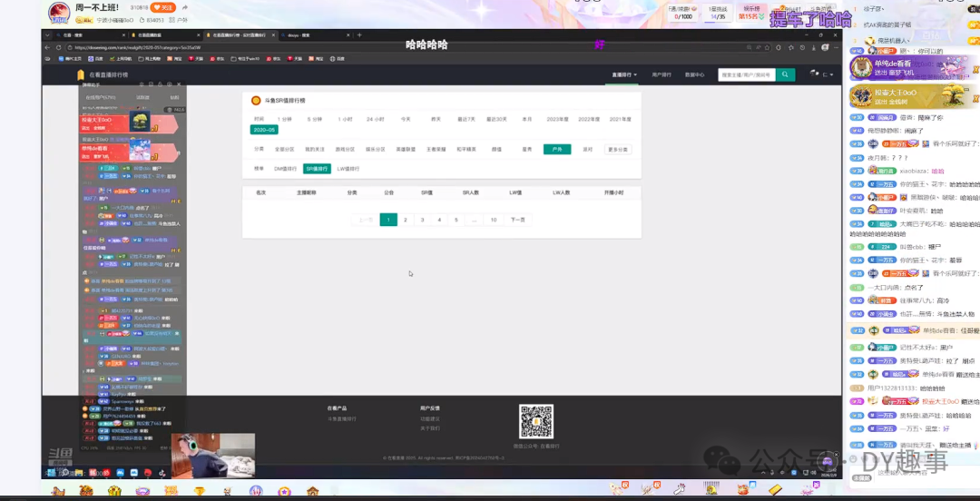Open 数据中心 in the site navigation

click(x=694, y=74)
